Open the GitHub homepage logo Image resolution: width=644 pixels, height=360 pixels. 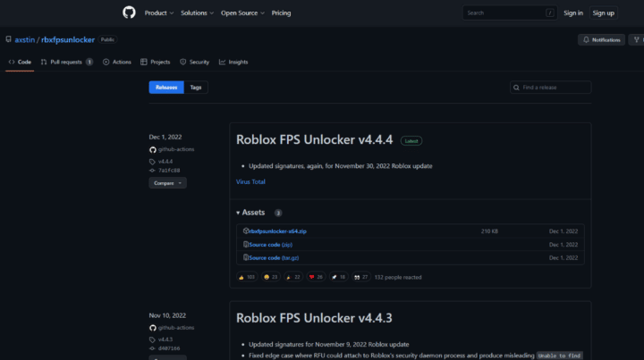129,13
